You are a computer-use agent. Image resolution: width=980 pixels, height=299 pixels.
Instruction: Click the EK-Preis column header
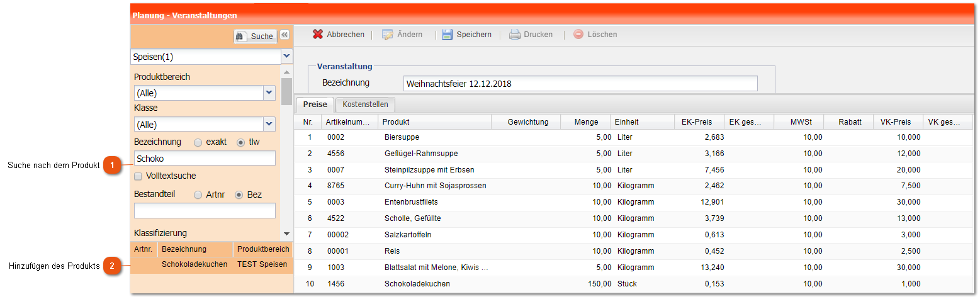pyautogui.click(x=699, y=122)
